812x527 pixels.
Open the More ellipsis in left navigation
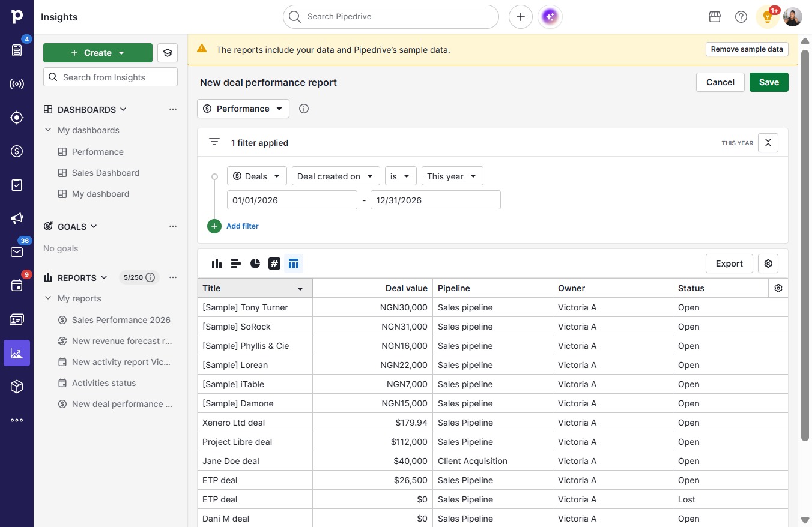point(17,420)
